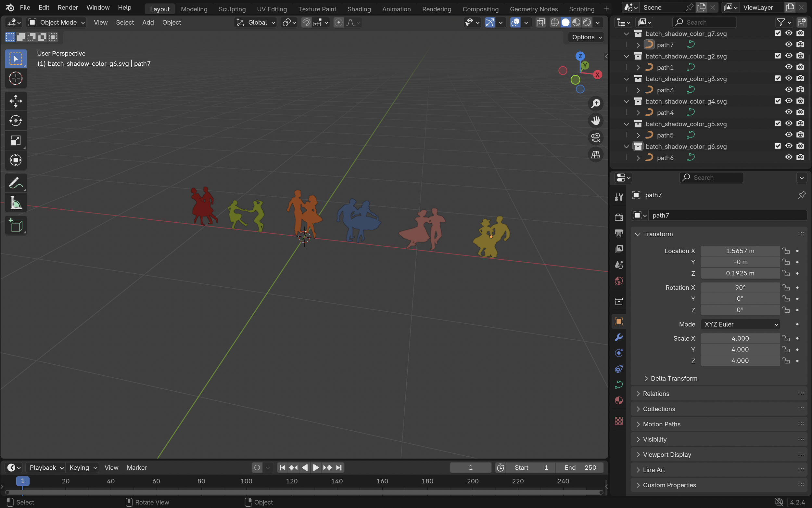This screenshot has height=508, width=812.
Task: Open rotation Mode XYZ Euler dropdown
Action: [740, 324]
